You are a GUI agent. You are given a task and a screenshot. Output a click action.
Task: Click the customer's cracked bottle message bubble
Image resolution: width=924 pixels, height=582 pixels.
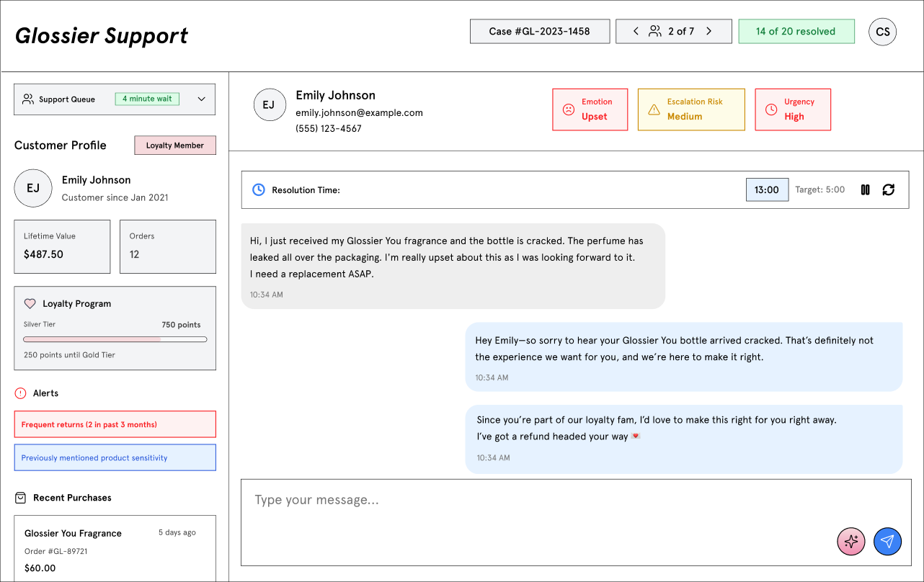[x=453, y=266]
